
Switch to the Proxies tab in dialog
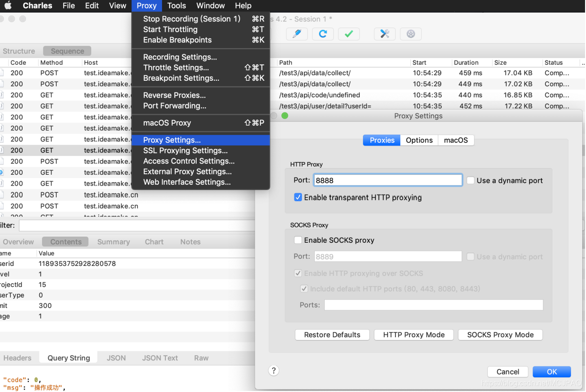click(382, 140)
